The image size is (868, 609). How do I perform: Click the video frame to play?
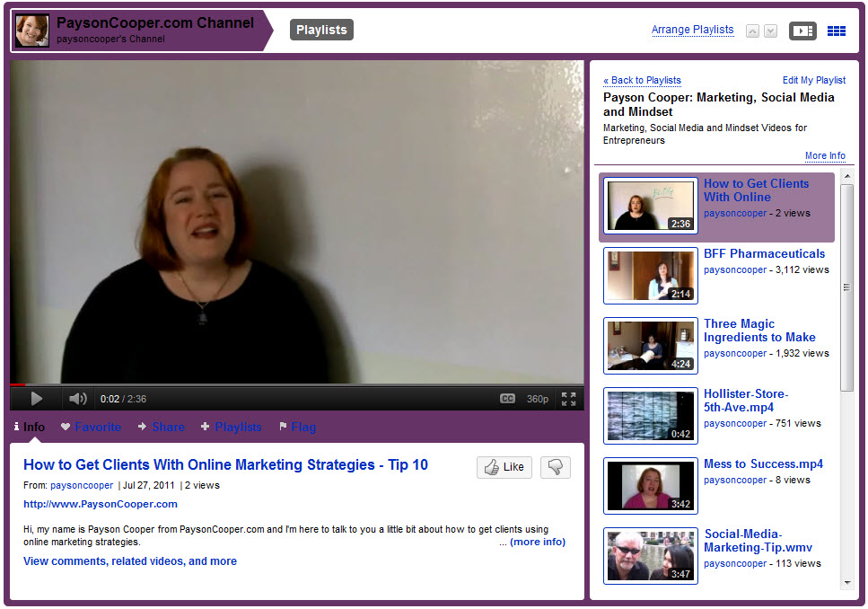[297, 222]
